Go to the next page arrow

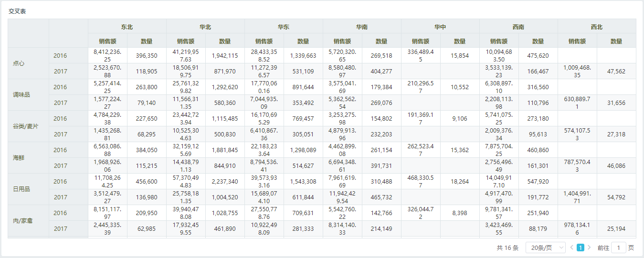click(589, 248)
